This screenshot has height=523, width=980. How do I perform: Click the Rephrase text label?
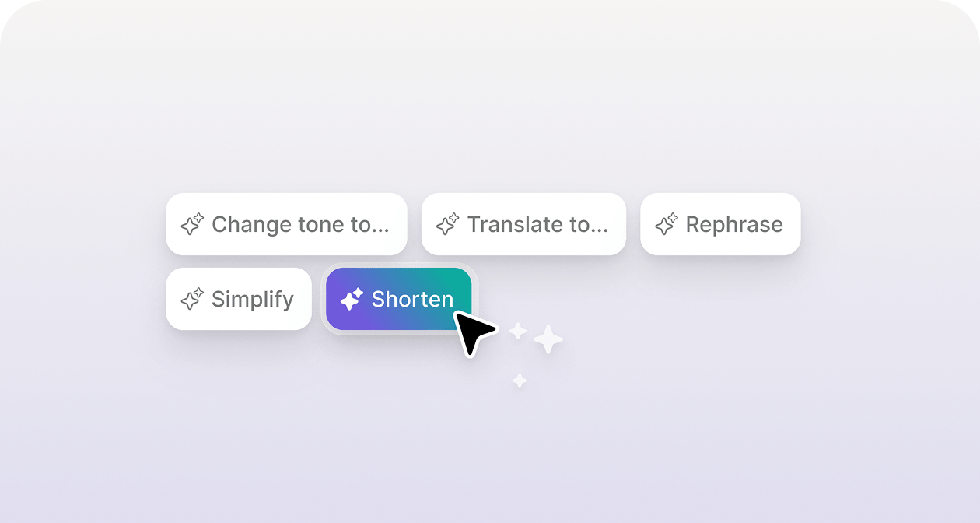[x=734, y=225]
